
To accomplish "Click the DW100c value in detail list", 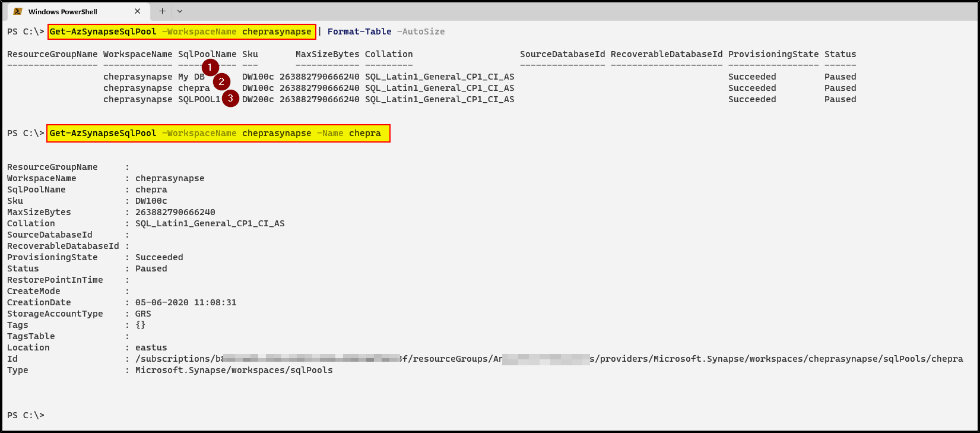I will pyautogui.click(x=151, y=201).
